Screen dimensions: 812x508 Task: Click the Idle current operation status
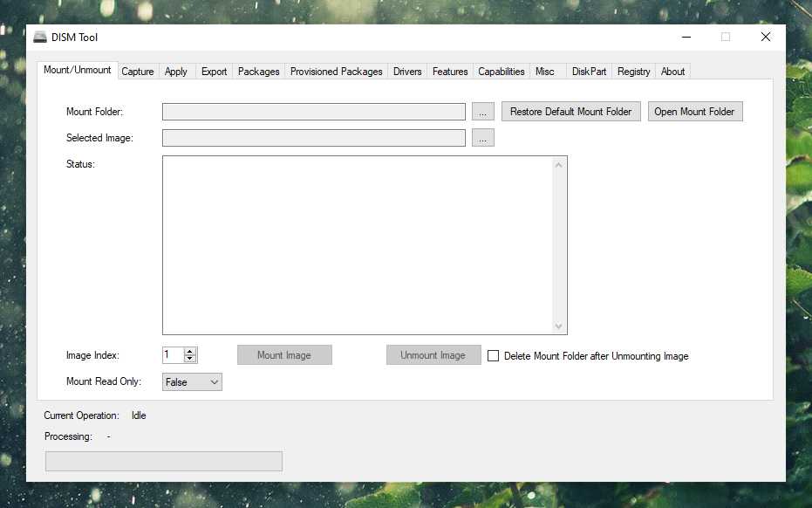(x=139, y=415)
